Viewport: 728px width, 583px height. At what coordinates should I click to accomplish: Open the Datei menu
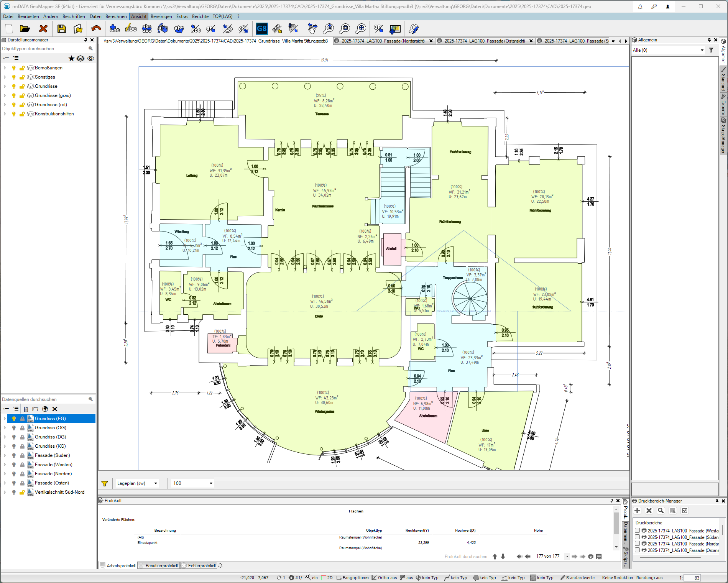8,16
